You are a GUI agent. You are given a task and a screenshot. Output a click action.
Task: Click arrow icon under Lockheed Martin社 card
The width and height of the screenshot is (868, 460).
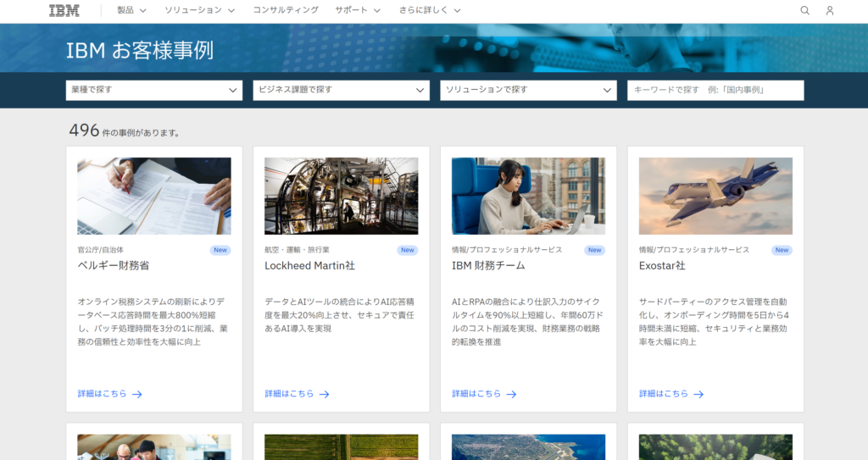pyautogui.click(x=325, y=394)
